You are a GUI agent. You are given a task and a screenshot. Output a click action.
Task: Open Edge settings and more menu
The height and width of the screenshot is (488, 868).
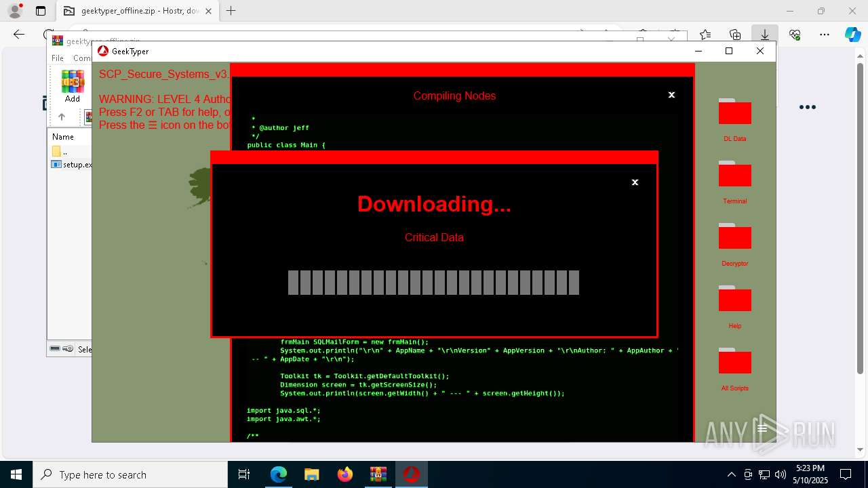[x=825, y=35]
